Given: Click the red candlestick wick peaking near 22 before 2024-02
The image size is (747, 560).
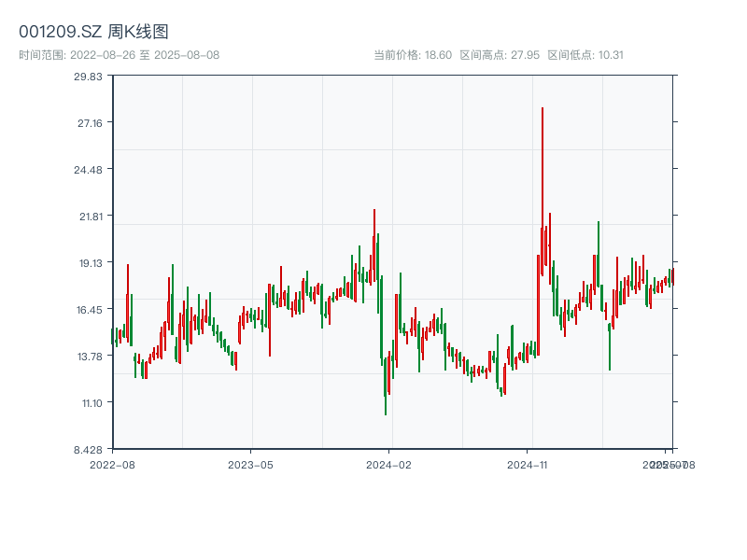Looking at the screenshot, I should point(374,245).
